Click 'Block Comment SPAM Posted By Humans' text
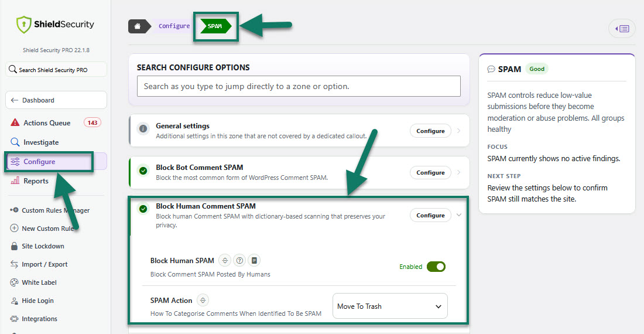This screenshot has width=644, height=334. [210, 274]
